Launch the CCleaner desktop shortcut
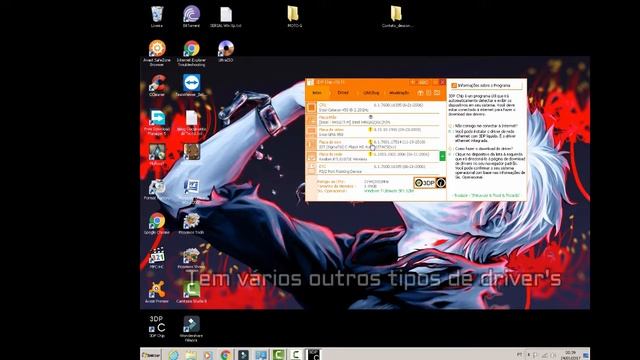The height and width of the screenshot is (360, 640). [x=157, y=85]
